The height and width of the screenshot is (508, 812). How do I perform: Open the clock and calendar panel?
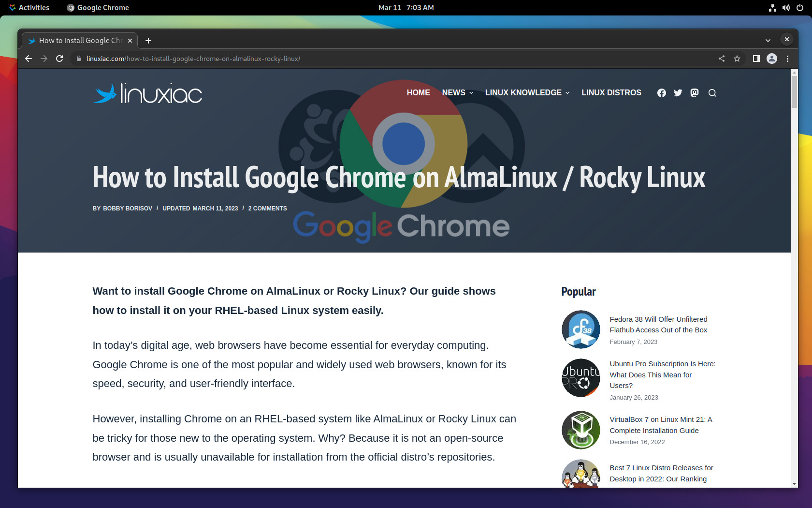coord(406,8)
